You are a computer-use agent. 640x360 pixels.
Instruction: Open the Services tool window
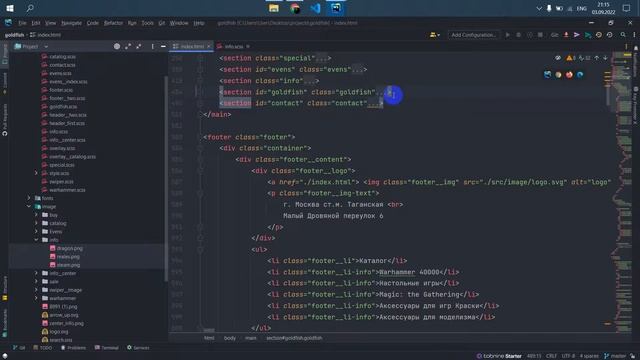[138, 348]
